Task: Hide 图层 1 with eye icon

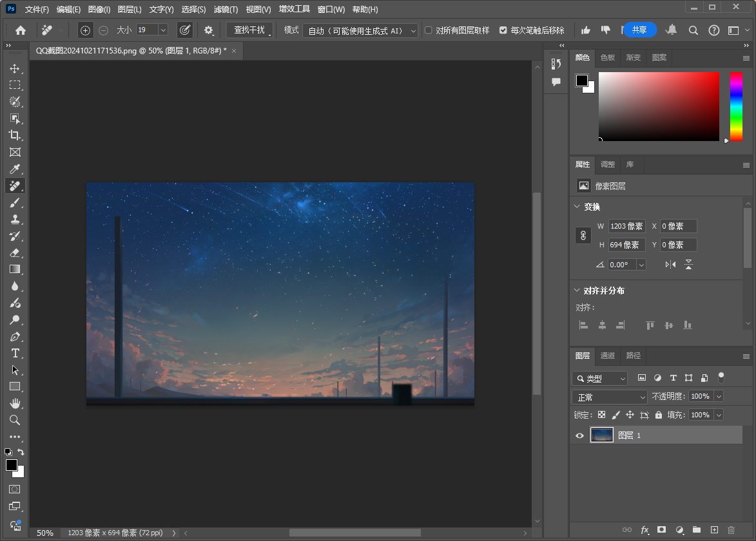Action: (579, 435)
